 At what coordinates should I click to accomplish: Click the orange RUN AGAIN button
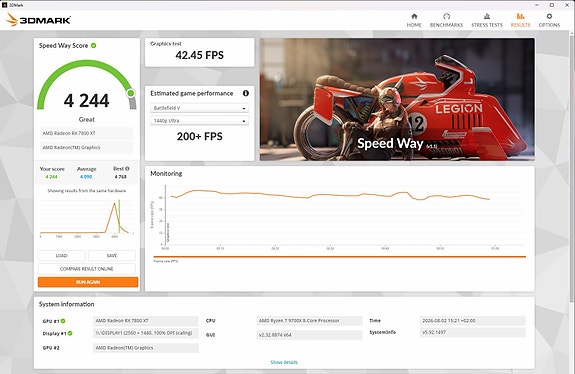tap(88, 282)
